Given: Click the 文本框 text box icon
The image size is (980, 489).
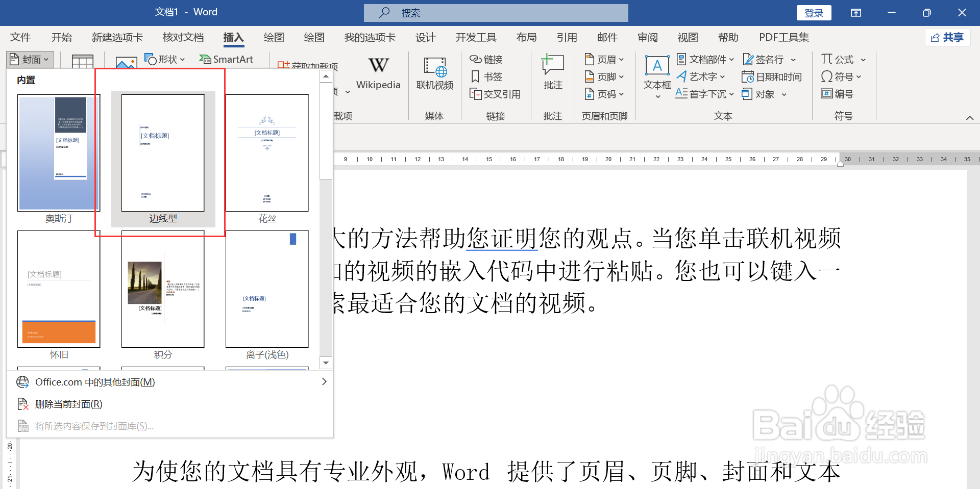Looking at the screenshot, I should pyautogui.click(x=657, y=67).
